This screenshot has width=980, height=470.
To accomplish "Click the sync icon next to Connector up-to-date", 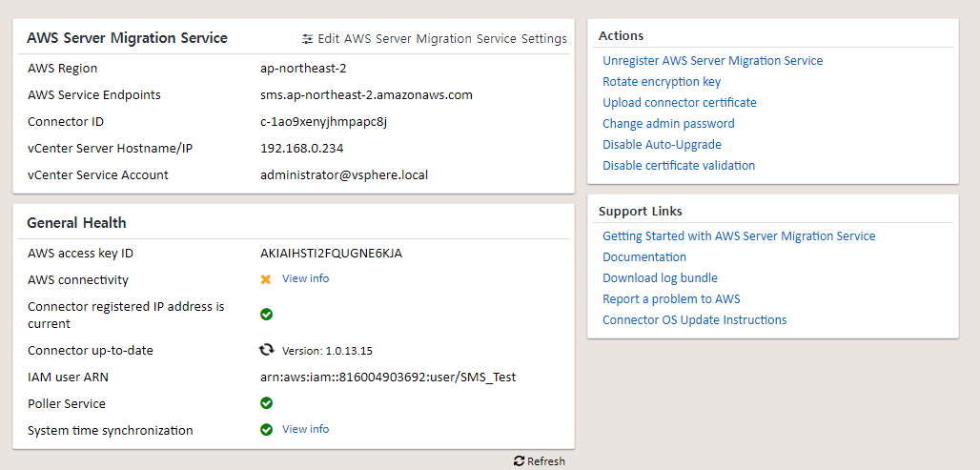I will tap(266, 350).
